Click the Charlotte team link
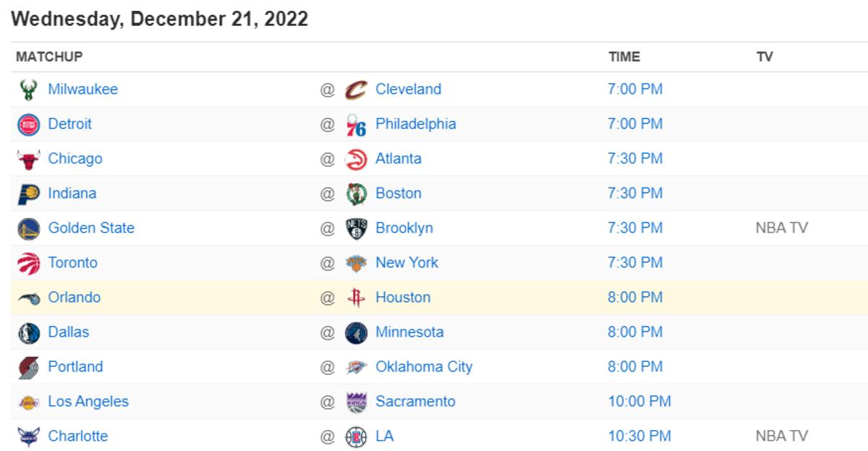 tap(77, 437)
